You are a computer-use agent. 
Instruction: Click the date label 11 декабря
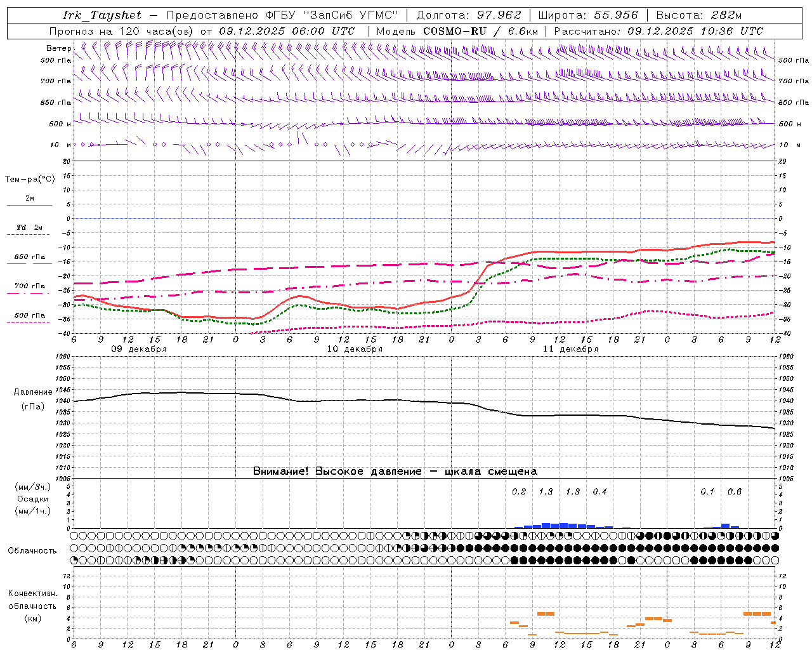tap(570, 349)
